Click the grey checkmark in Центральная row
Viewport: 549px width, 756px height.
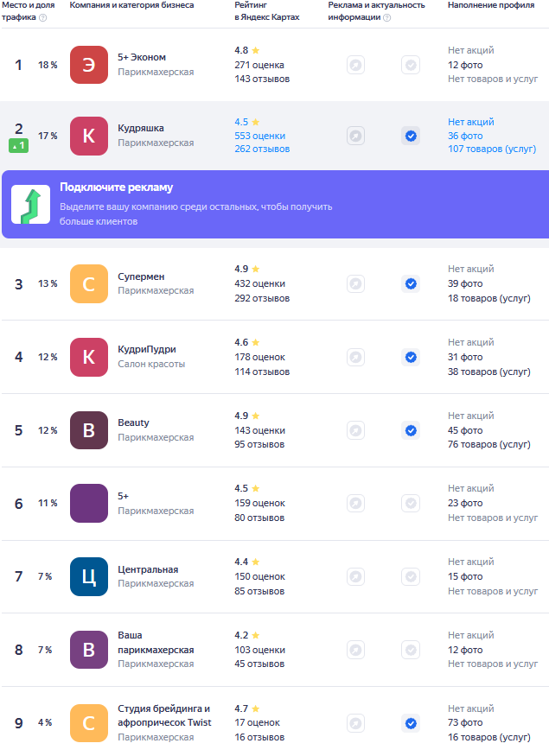click(411, 576)
